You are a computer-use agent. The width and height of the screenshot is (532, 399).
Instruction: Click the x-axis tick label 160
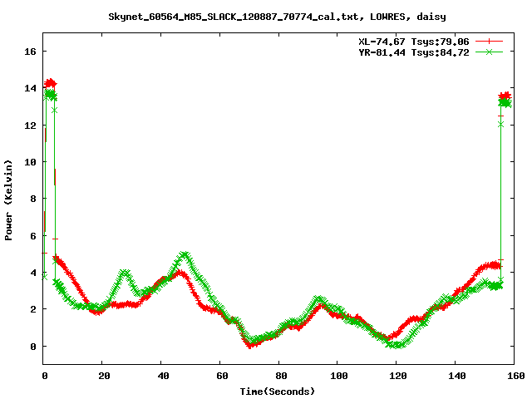(x=515, y=376)
